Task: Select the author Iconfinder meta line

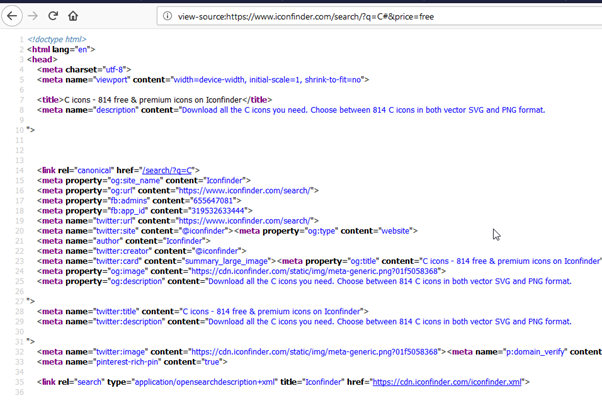Action: [x=124, y=241]
